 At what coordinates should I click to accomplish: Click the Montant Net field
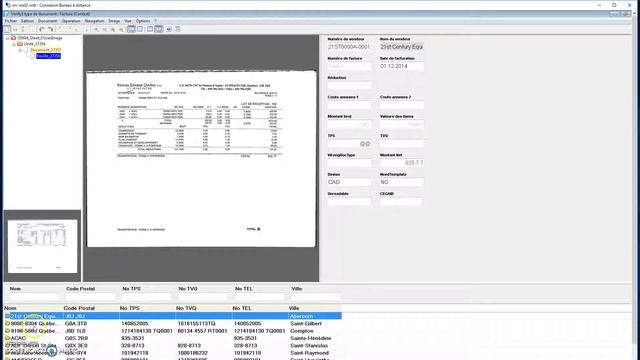tap(402, 163)
